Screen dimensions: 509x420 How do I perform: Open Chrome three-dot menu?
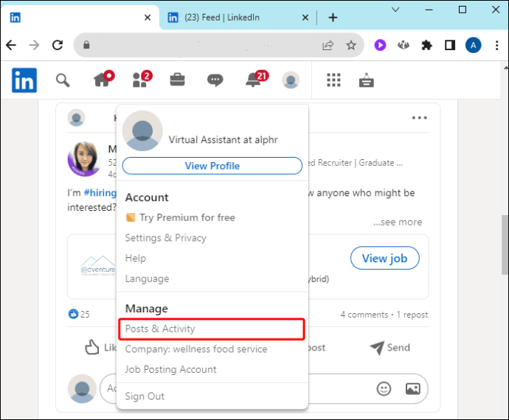[496, 45]
